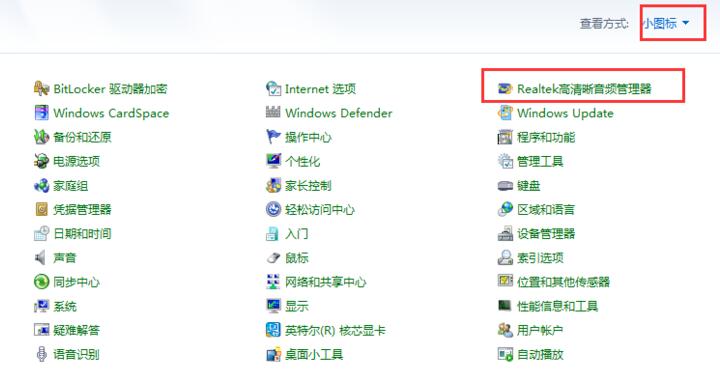Open 日期和时间 link text
Image resolution: width=720 pixels, height=382 pixels.
82,234
